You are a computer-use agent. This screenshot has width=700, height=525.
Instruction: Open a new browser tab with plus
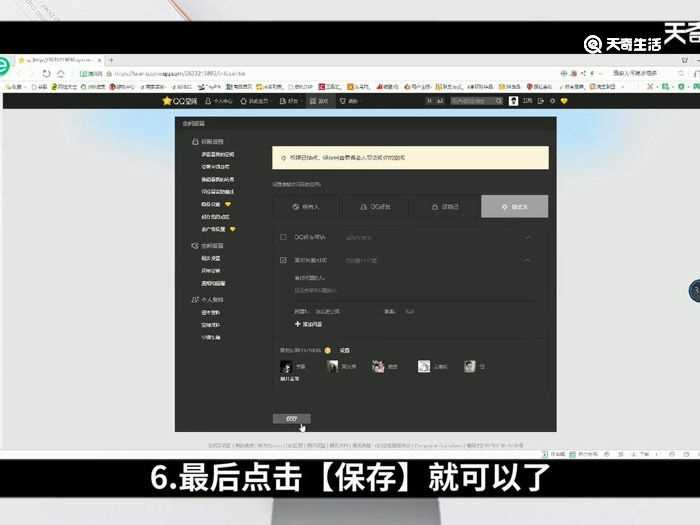(x=111, y=60)
